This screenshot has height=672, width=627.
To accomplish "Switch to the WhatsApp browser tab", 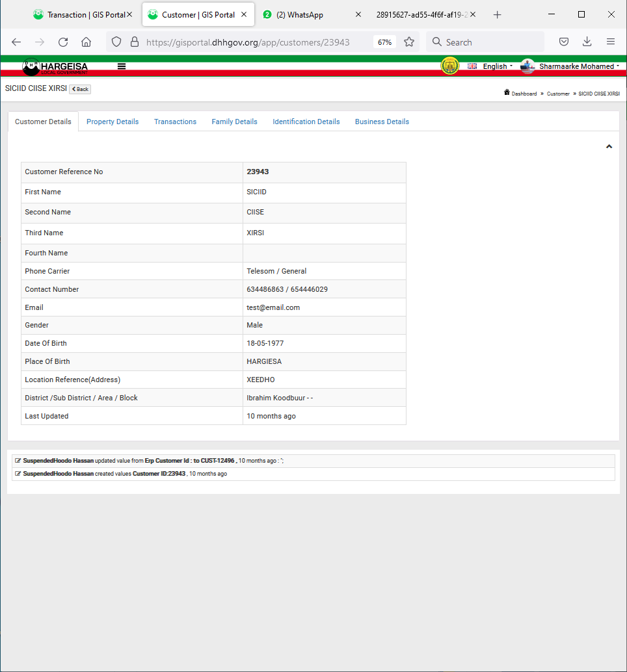I will click(312, 14).
